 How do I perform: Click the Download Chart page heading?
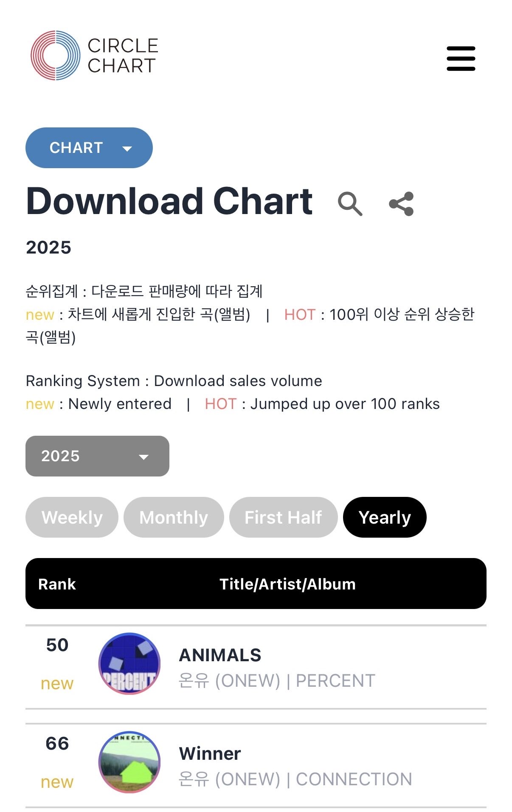[x=169, y=201]
